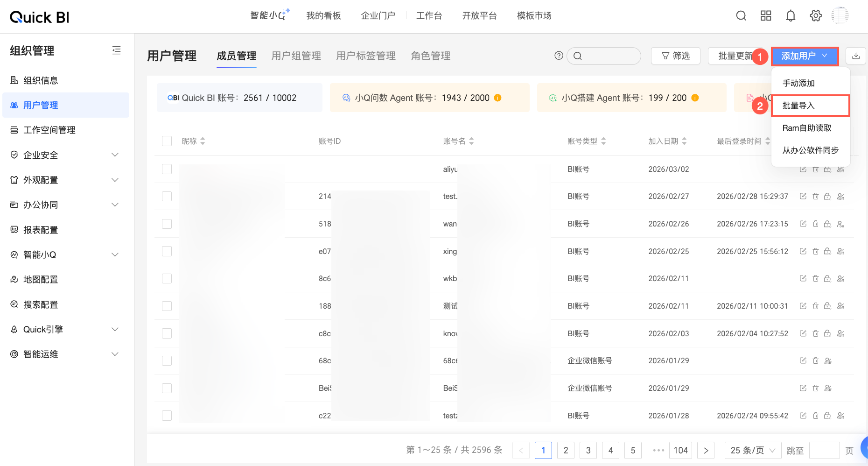This screenshot has height=466, width=868.
Task: Check the checkbox for the knov row
Action: coord(167,333)
